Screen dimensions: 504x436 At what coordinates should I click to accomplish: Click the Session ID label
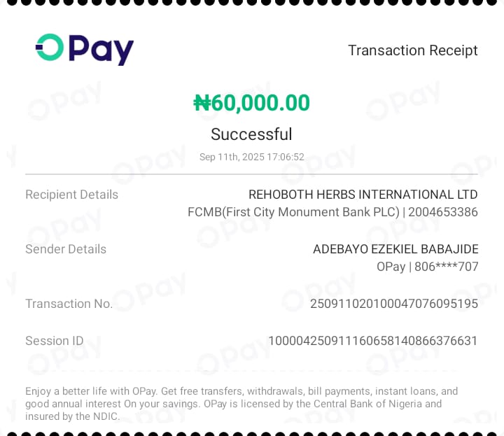point(54,341)
